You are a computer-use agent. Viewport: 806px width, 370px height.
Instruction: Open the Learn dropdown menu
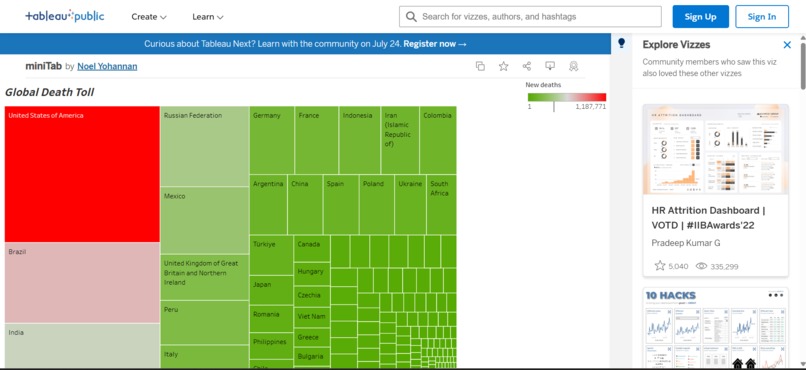click(x=208, y=17)
